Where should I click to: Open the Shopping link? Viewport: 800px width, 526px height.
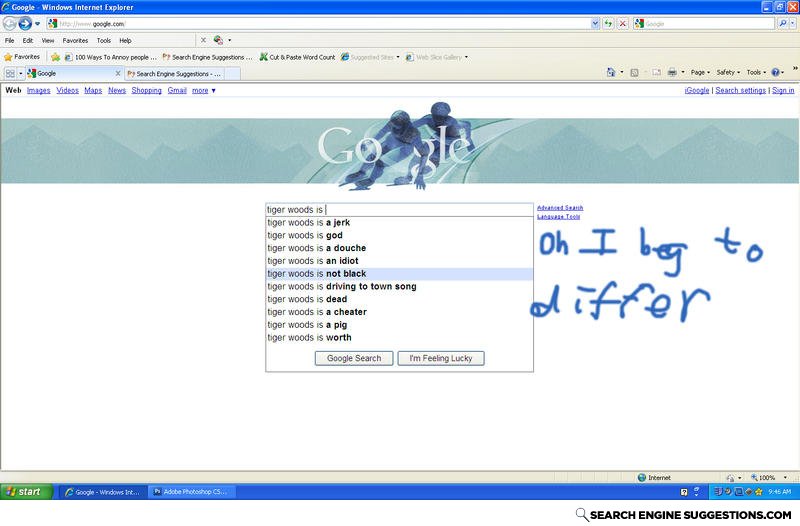point(146,90)
